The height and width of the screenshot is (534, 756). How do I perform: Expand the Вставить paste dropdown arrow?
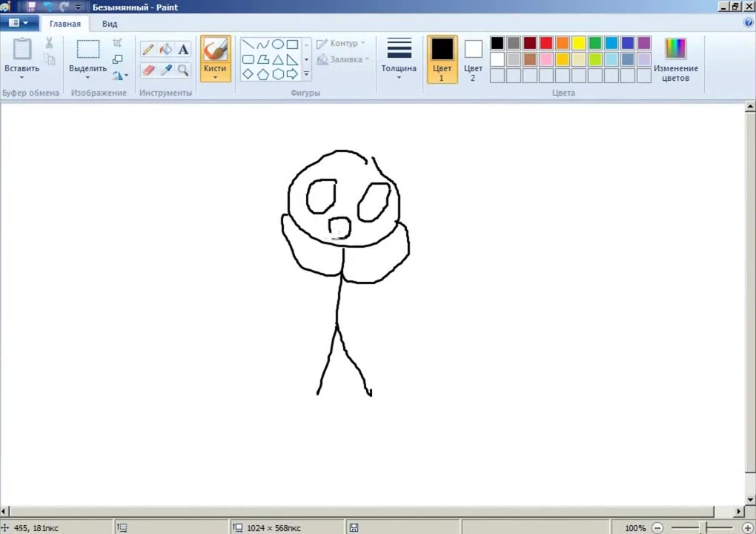pyautogui.click(x=21, y=78)
